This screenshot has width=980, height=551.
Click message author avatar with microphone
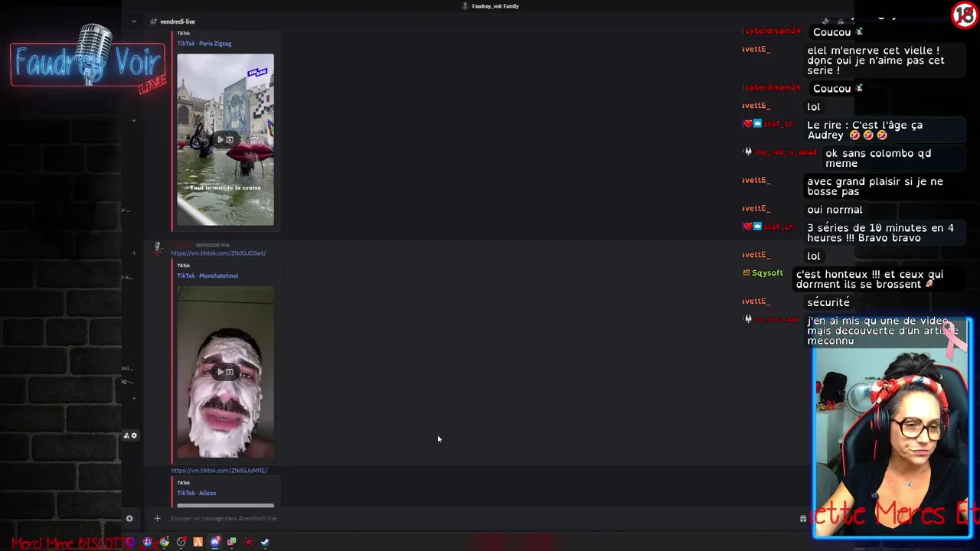point(158,248)
